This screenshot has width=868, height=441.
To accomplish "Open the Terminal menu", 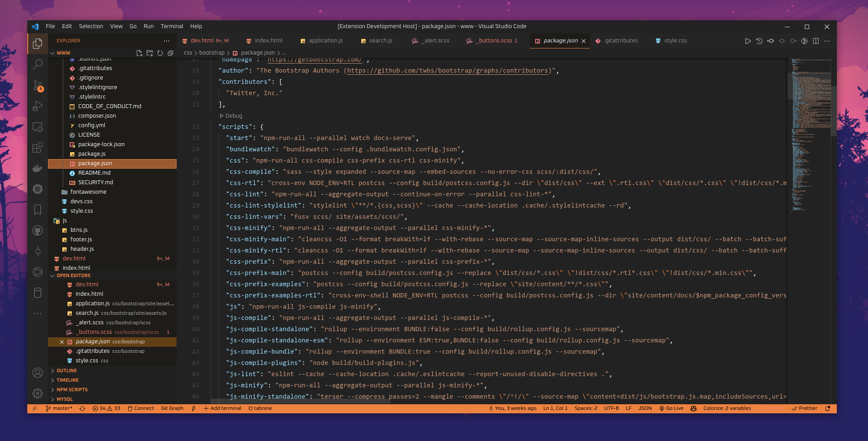I will [172, 26].
